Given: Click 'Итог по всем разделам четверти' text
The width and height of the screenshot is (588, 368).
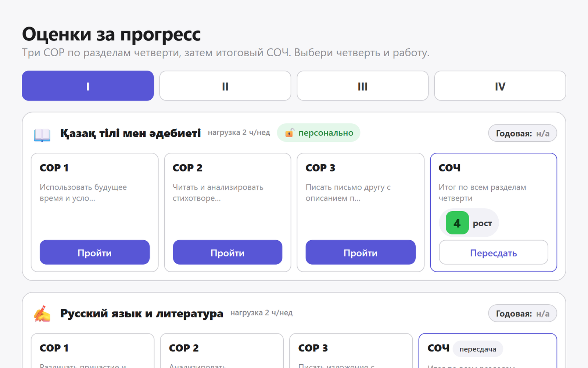Looking at the screenshot, I should [482, 192].
